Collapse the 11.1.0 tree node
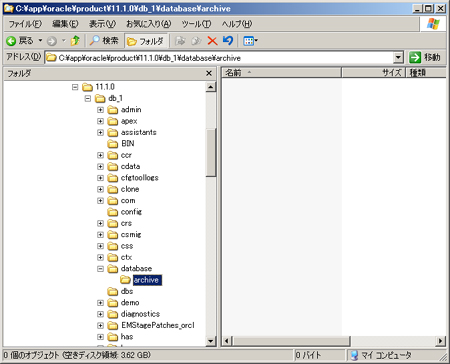This screenshot has width=450, height=364. (75, 87)
